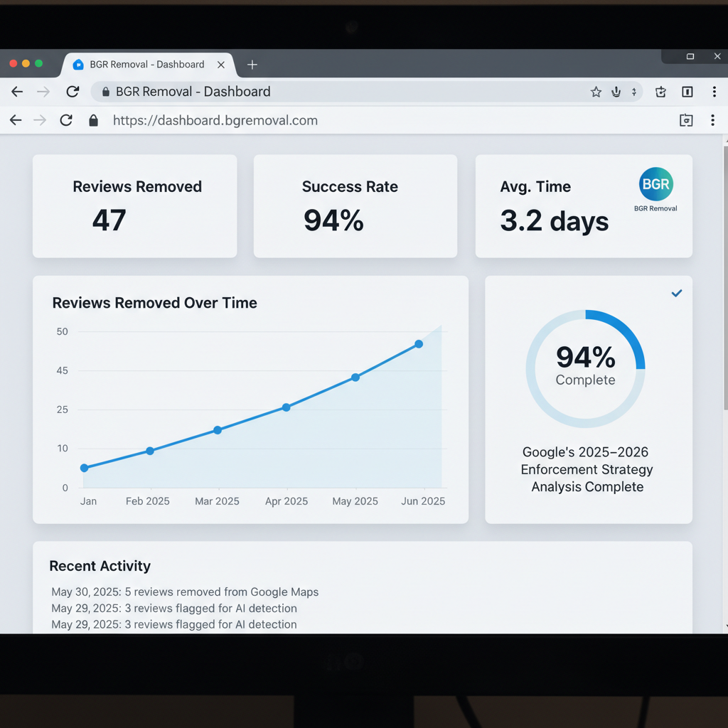The height and width of the screenshot is (728, 728).
Task: Click the back arrow in the lower URL row
Action: [x=16, y=120]
